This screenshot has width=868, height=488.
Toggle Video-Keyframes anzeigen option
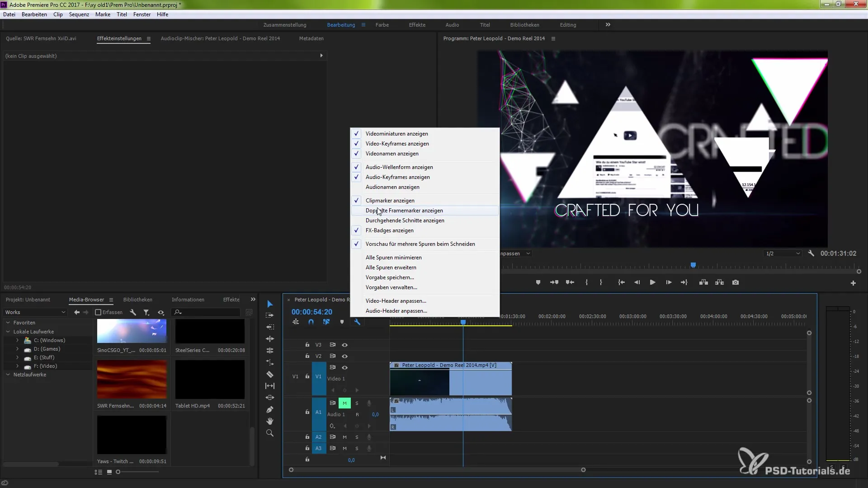(425, 144)
